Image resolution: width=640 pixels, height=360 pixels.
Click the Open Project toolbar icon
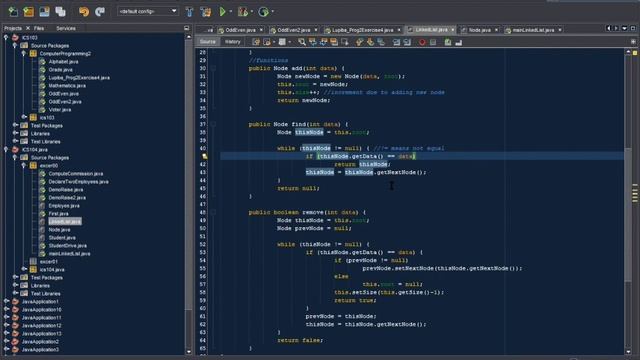point(44,11)
